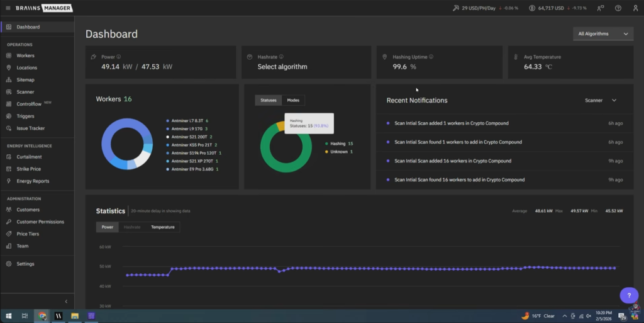Toggle the Hashing legend entry
This screenshot has width=644, height=323.
(337, 144)
